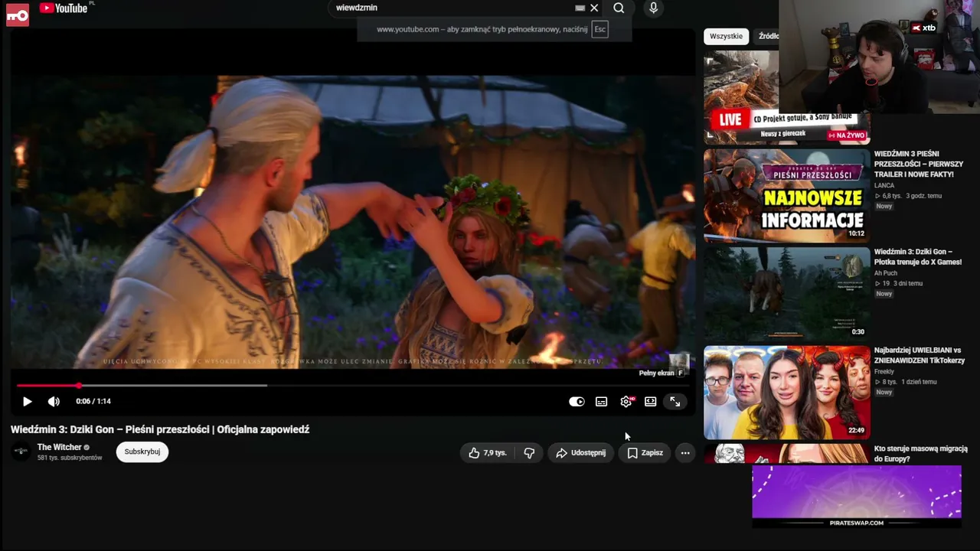This screenshot has width=980, height=551.
Task: Start voice search with the microphone
Action: (653, 8)
